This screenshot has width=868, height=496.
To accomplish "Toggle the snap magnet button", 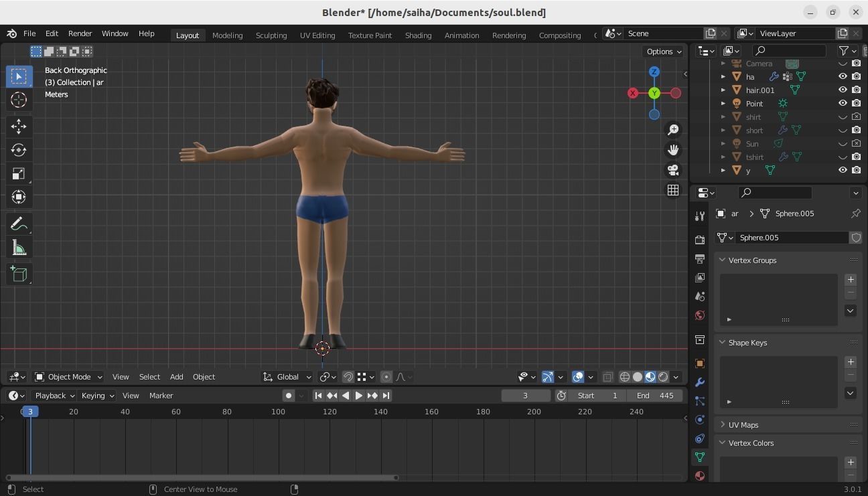I will click(348, 377).
